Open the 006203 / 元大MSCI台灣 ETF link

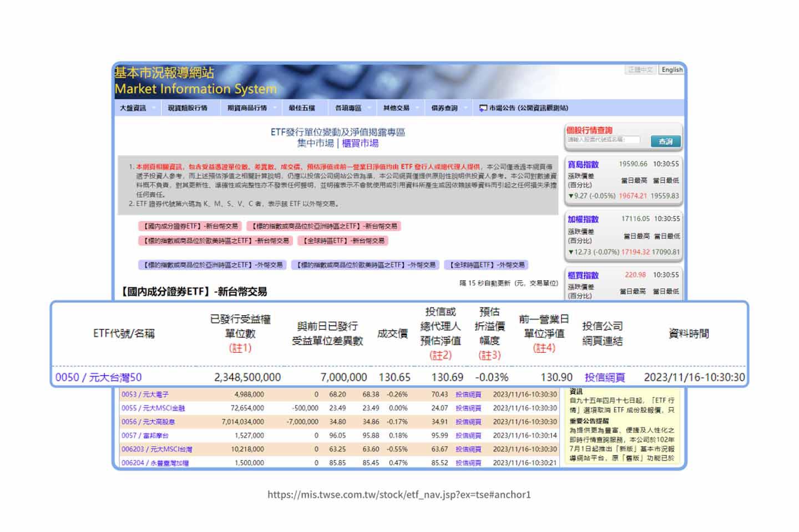click(x=157, y=449)
